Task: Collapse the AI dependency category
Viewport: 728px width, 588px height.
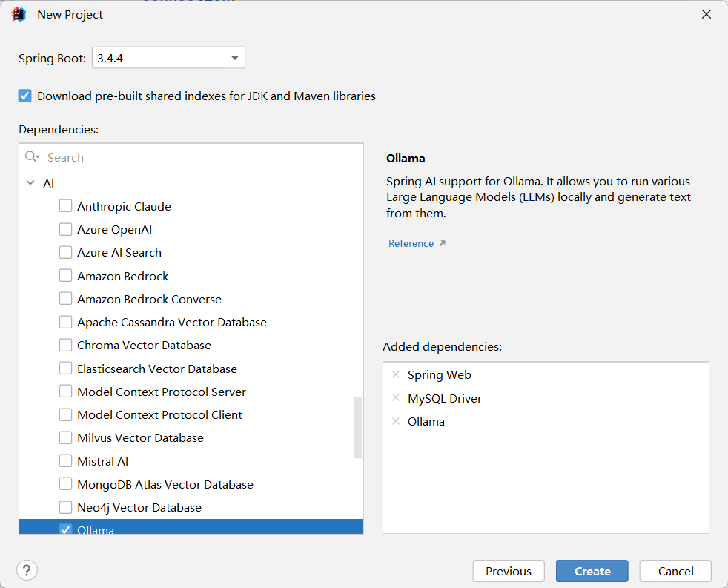Action: [x=30, y=183]
